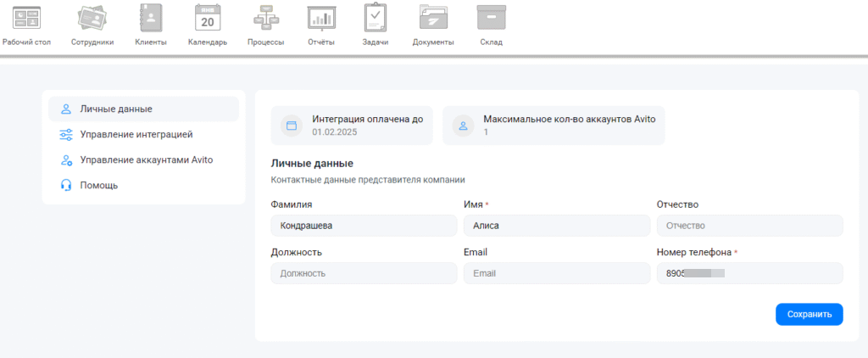This screenshot has height=358, width=868.
Task: Open the Отчёты chart icon
Action: [x=321, y=18]
